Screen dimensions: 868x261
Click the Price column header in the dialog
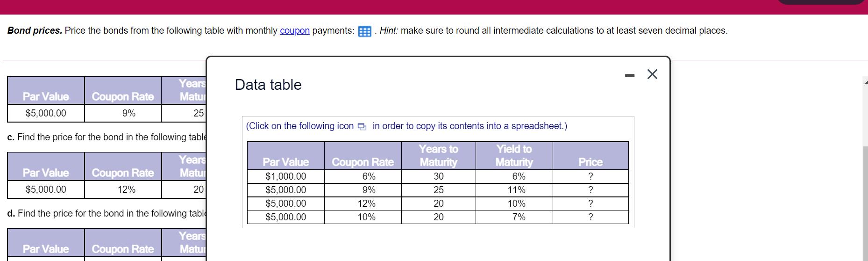591,162
